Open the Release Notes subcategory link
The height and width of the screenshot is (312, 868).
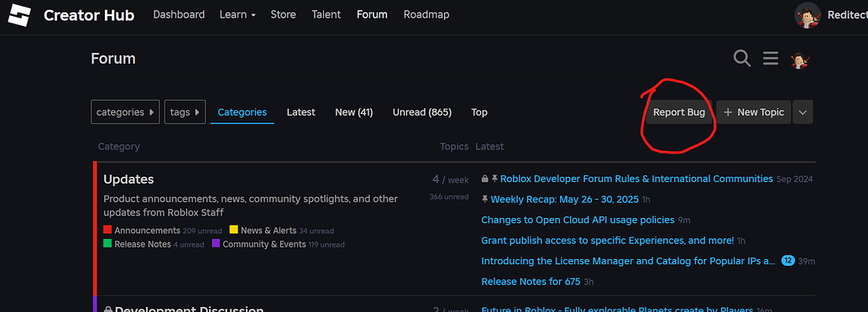coord(142,244)
